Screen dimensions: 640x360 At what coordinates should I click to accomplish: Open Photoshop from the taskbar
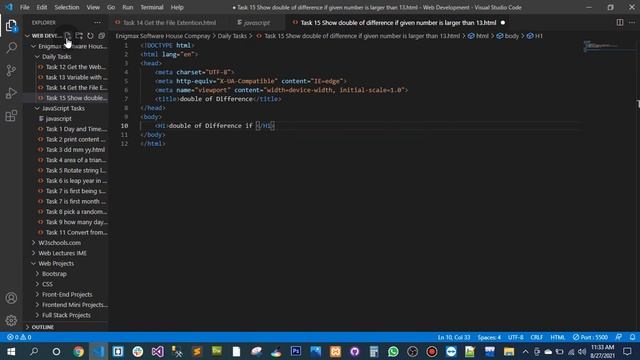point(296,351)
